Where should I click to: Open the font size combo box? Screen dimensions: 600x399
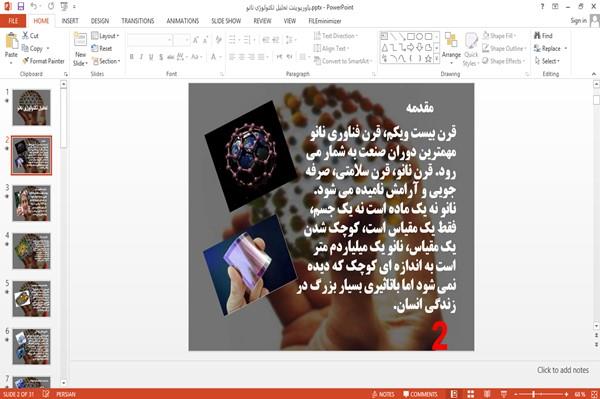point(181,40)
